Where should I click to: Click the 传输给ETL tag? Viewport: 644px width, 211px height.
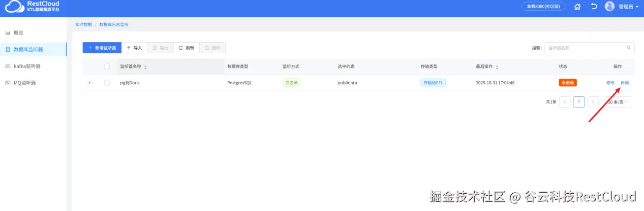[433, 83]
